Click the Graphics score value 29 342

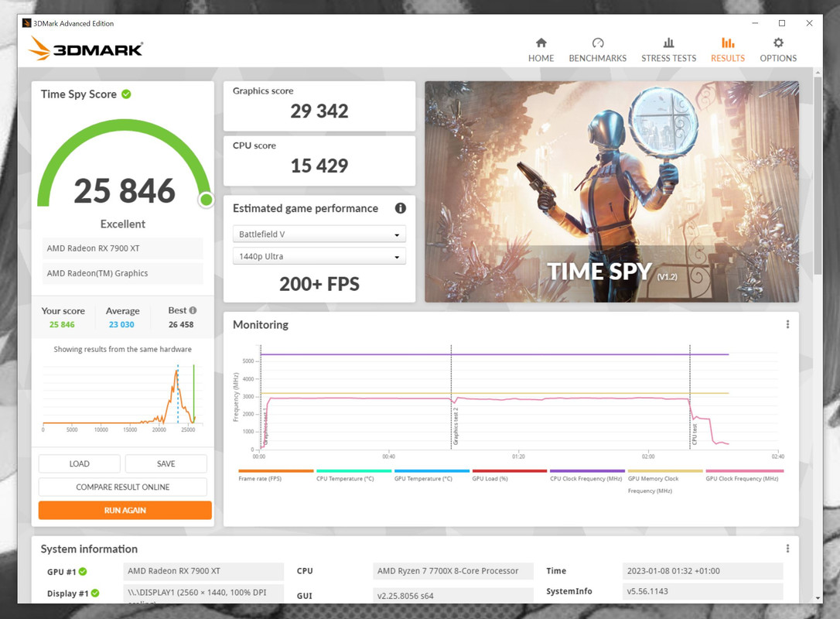click(319, 111)
